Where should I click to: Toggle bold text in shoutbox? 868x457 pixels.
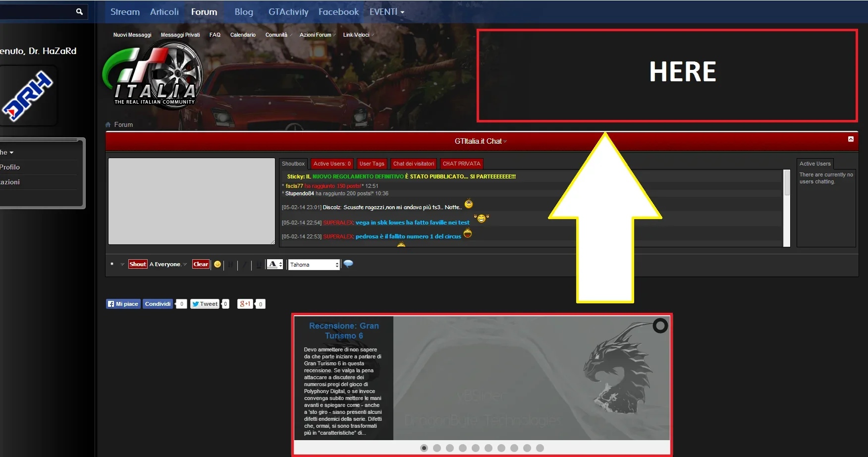[230, 265]
